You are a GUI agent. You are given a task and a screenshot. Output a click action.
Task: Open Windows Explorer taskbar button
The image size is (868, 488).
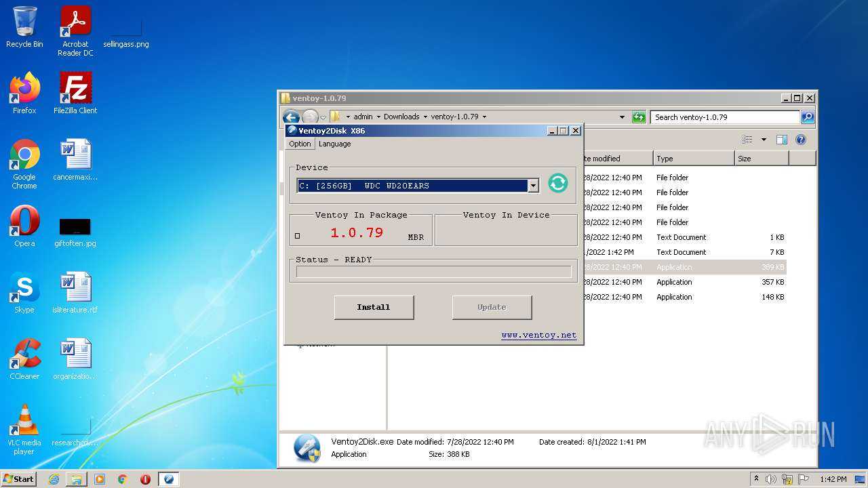pyautogui.click(x=77, y=479)
